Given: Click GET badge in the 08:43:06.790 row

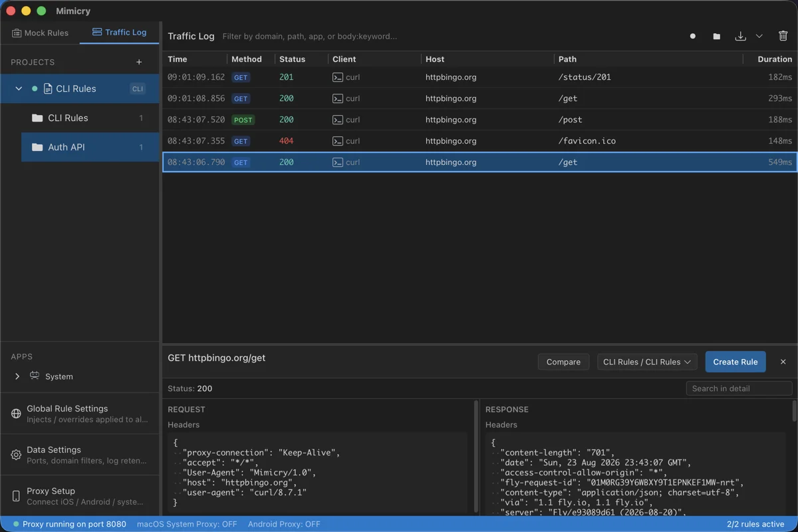Looking at the screenshot, I should click(x=241, y=162).
